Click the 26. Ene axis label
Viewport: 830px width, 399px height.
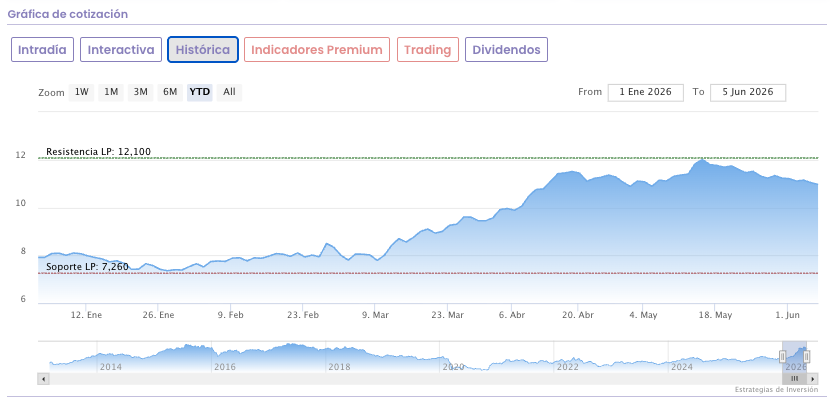coord(159,315)
